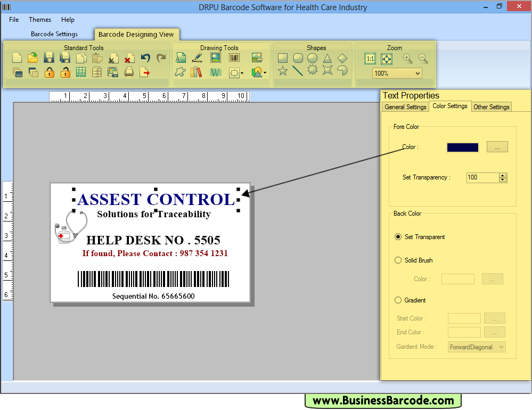Switch to the Barcode Designing View tab
This screenshot has height=410, width=532.
[136, 34]
